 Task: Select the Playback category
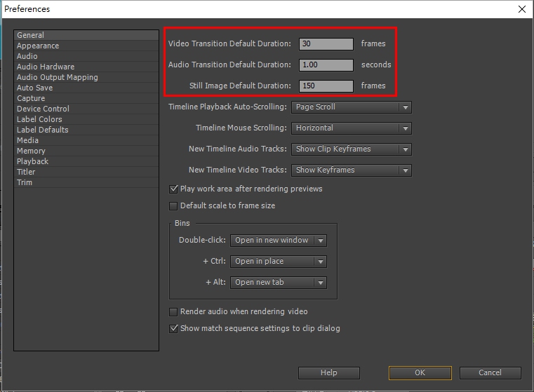(86, 161)
